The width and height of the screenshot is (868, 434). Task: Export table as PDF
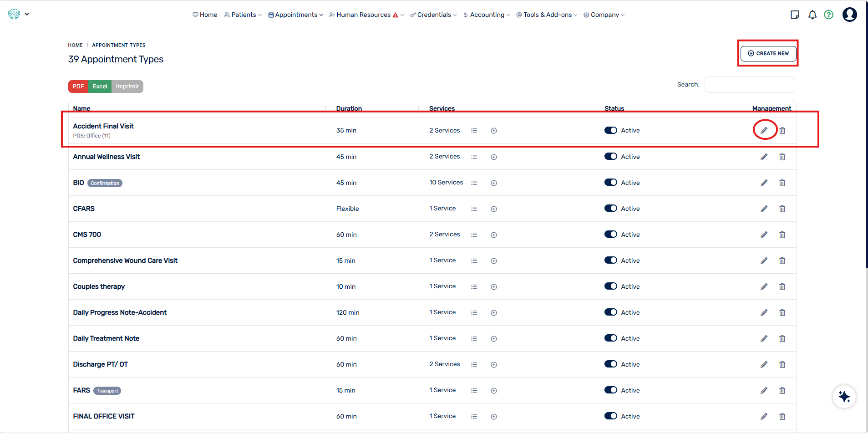(78, 87)
